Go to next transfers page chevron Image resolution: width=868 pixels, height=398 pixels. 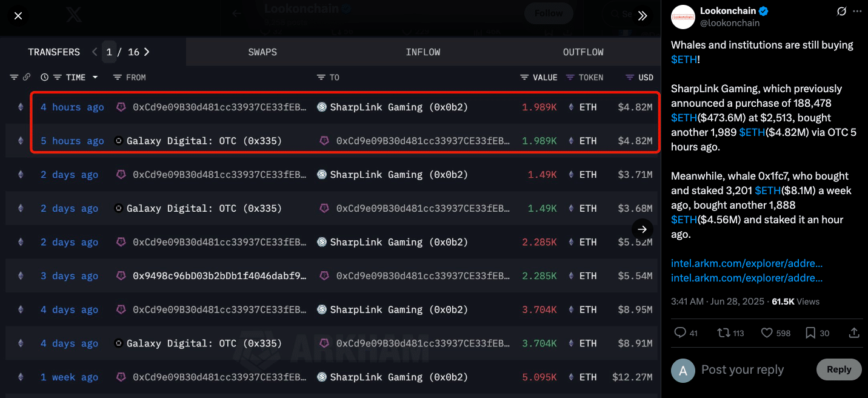147,52
